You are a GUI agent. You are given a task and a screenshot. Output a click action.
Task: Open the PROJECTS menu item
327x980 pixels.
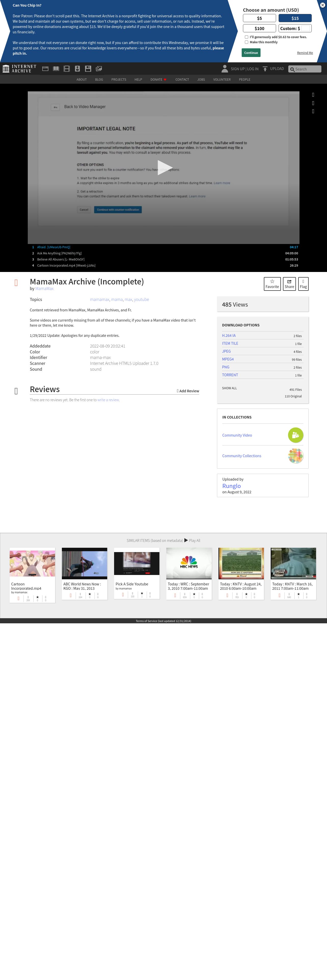click(119, 80)
